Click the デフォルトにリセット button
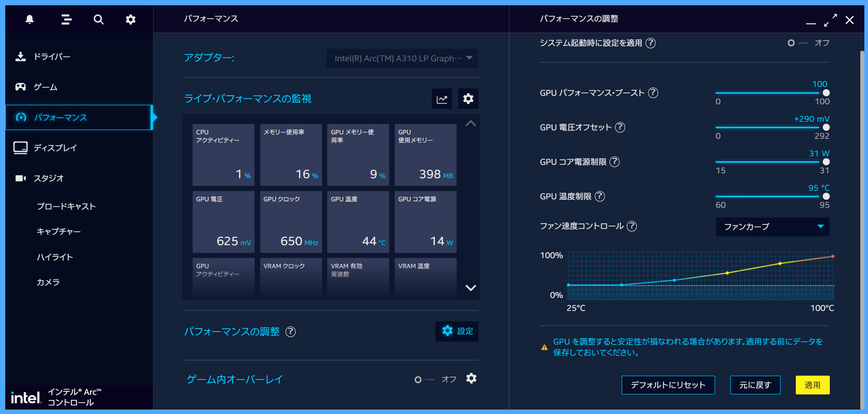This screenshot has width=868, height=414. [668, 385]
